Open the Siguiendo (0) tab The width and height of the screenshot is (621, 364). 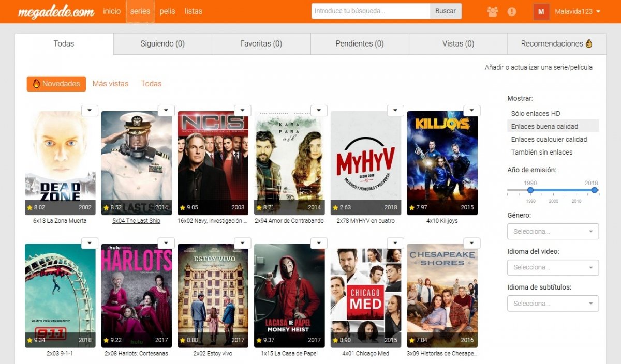[x=162, y=44]
